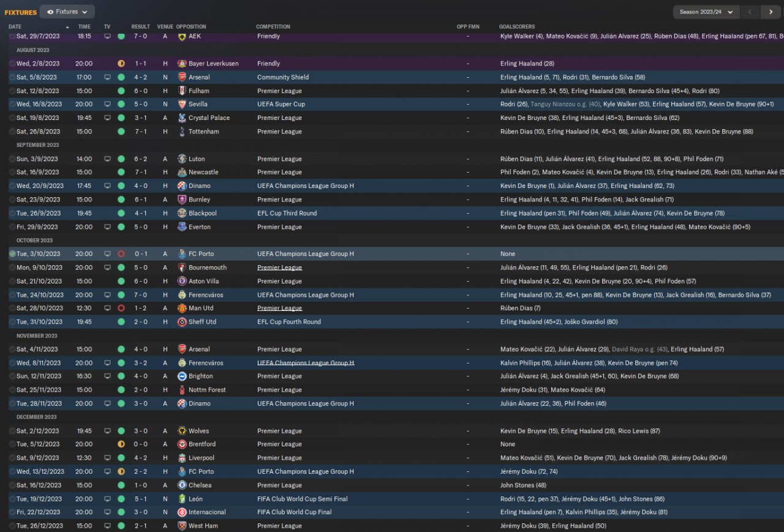Screen dimensions: 784x532
Task: Tick the check circle beside Sat, 4/11/2023
Action: coord(12,349)
